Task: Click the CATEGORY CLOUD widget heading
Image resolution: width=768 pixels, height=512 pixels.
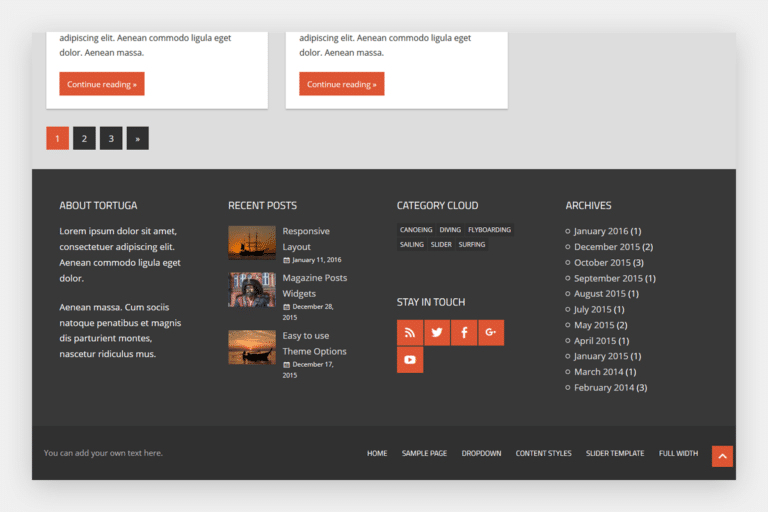Action: point(437,205)
